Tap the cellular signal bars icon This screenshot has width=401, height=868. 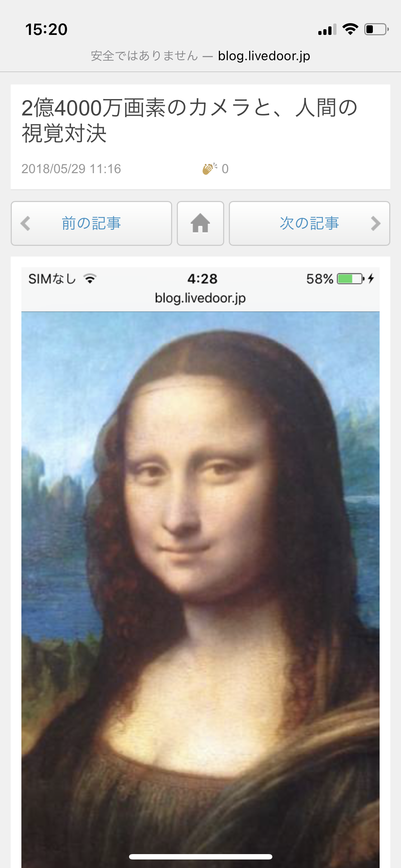pyautogui.click(x=327, y=30)
